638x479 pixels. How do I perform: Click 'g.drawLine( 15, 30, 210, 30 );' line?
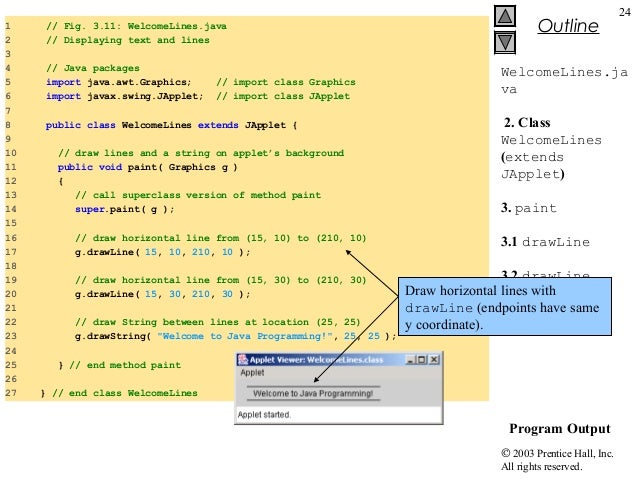click(162, 294)
